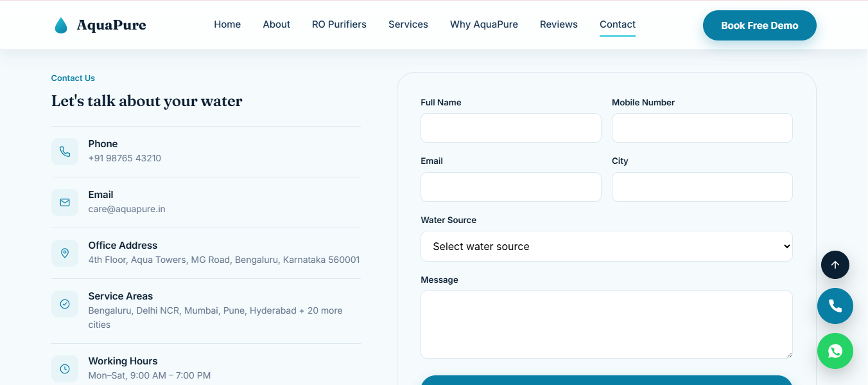Click the checkmark icon beside Service Areas
The height and width of the screenshot is (385, 868).
pos(65,304)
